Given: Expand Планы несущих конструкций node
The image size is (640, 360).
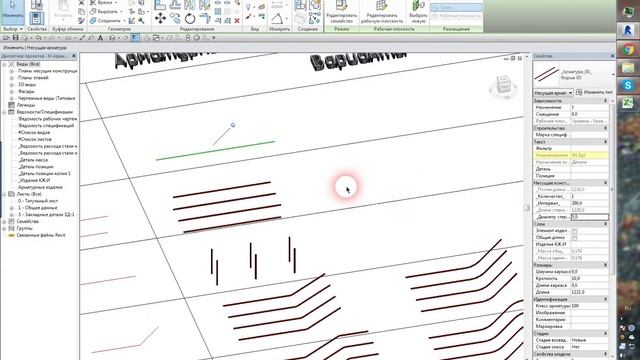Looking at the screenshot, I should (x=12, y=71).
